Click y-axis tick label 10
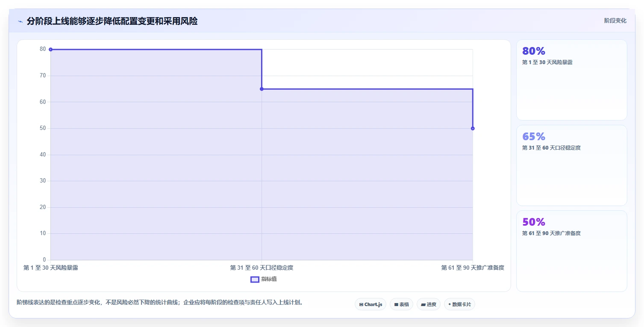This screenshot has height=327, width=644. pyautogui.click(x=43, y=233)
